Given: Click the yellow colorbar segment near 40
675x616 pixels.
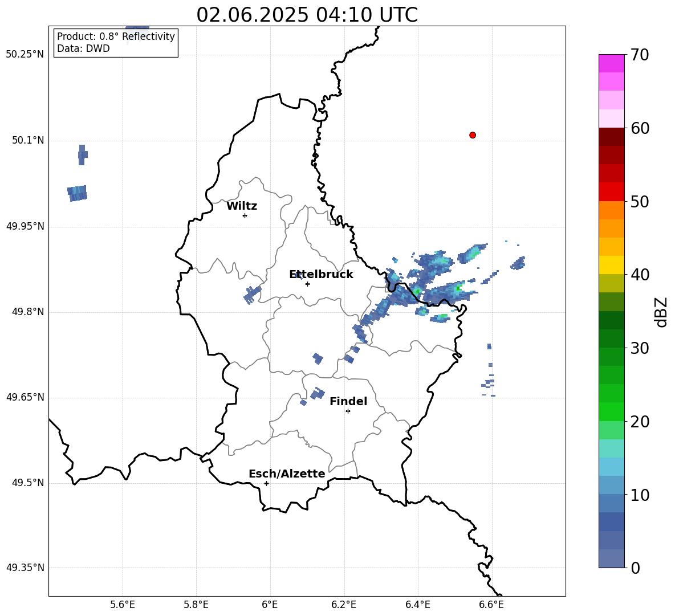Looking at the screenshot, I should [611, 265].
